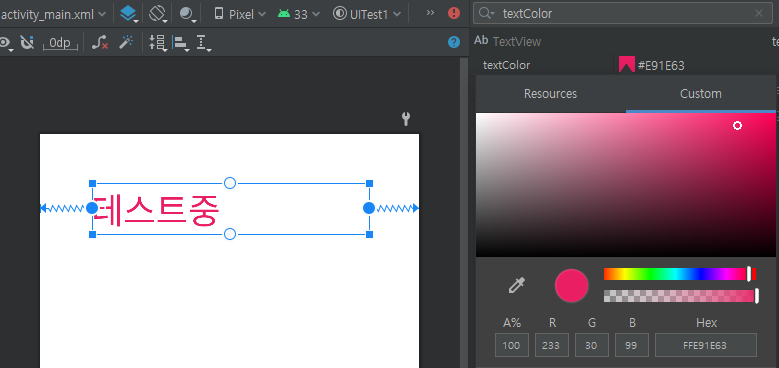Click the bottom constraint circle handle
Viewport: 779px width, 368px height.
(x=230, y=234)
